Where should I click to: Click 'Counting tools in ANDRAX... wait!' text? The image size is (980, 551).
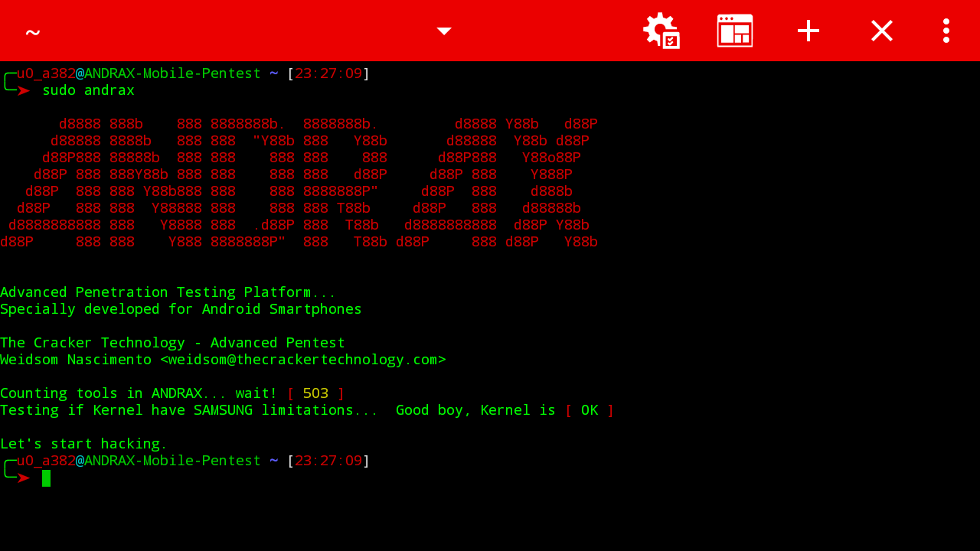click(139, 393)
